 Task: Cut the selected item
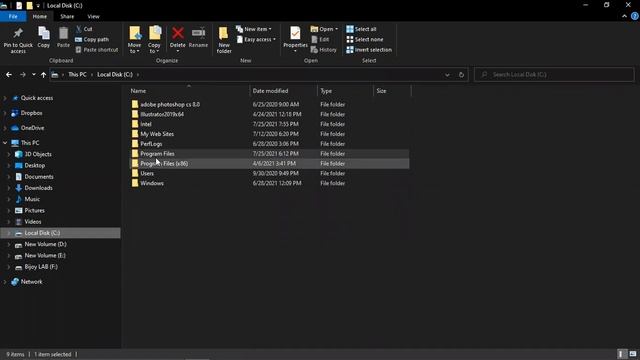(84, 29)
